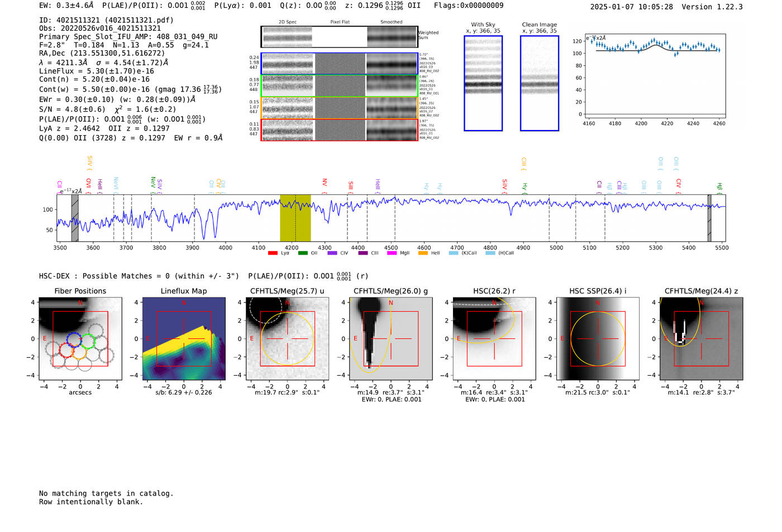Click the green OII legend swatch
782x532 pixels.
[303, 253]
